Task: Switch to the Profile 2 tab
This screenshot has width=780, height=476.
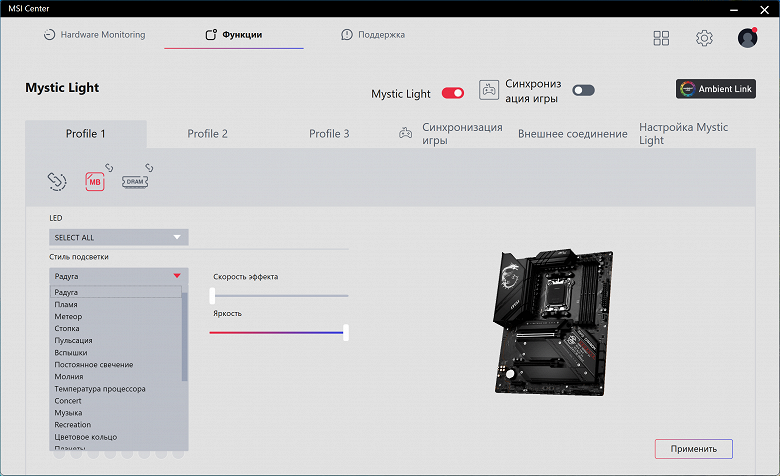Action: [x=208, y=134]
